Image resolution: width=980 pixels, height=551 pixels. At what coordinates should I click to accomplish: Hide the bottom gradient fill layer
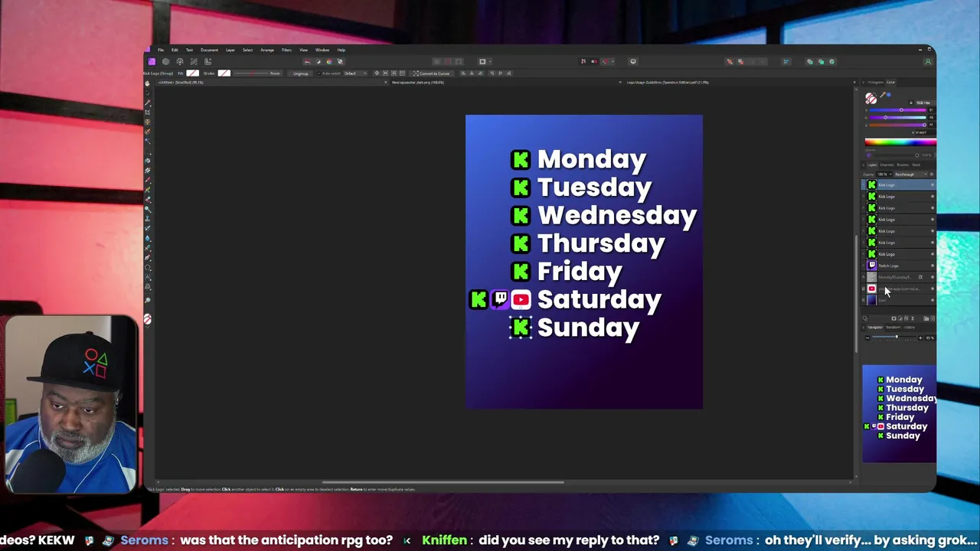click(x=933, y=300)
